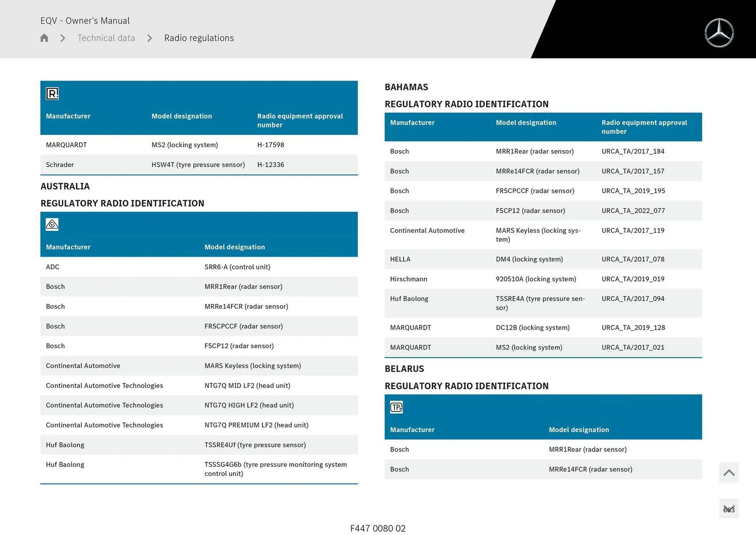Click Radio equipment approval number header in Bahamas table

644,127
